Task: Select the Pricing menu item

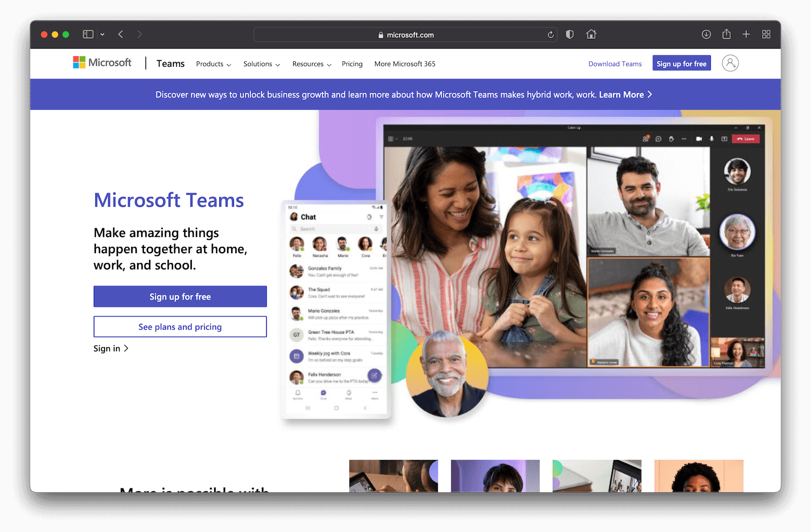Action: (352, 64)
